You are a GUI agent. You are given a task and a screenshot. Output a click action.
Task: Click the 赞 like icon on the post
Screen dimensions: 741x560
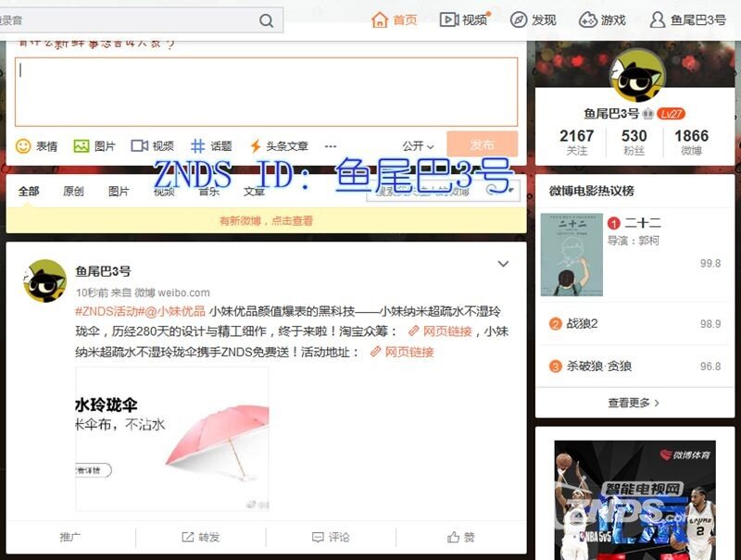[x=453, y=538]
